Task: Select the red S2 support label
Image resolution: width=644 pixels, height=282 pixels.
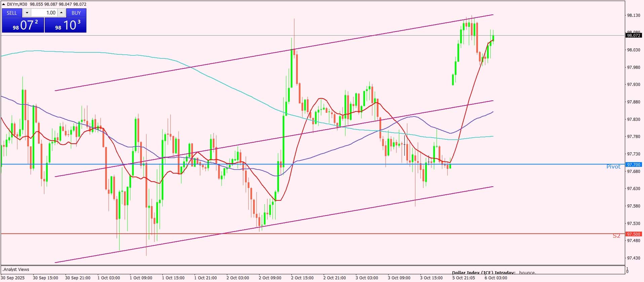Action: pyautogui.click(x=616, y=236)
